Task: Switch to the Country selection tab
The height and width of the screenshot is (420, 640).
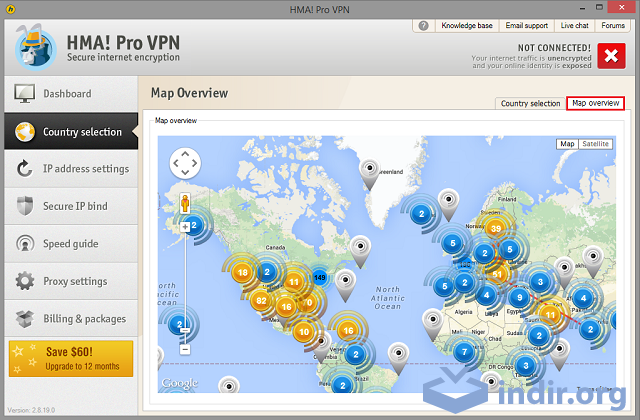Action: coord(530,104)
